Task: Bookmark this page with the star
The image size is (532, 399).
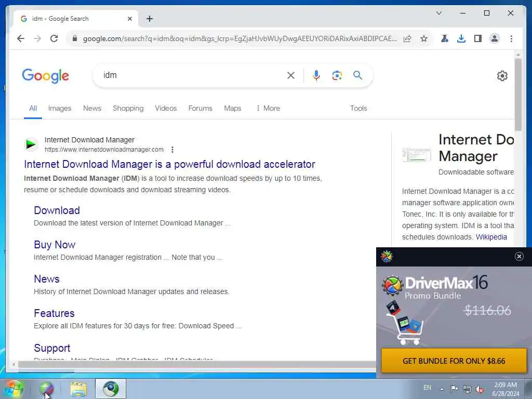Action: coord(424,38)
